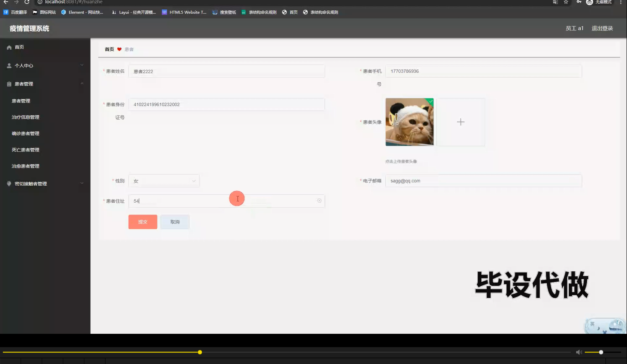The height and width of the screenshot is (364, 627).
Task: Click the browser profile avatar icon
Action: (589, 2)
